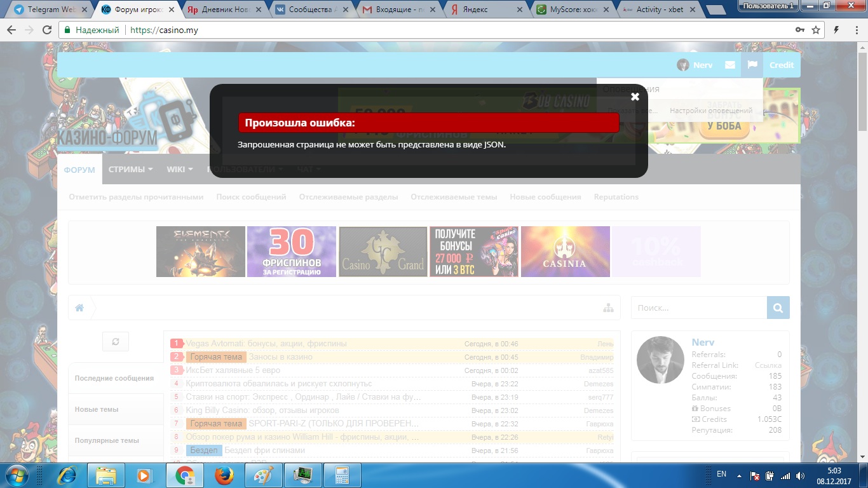The image size is (868, 488).
Task: Click the EN language indicator
Action: (721, 474)
